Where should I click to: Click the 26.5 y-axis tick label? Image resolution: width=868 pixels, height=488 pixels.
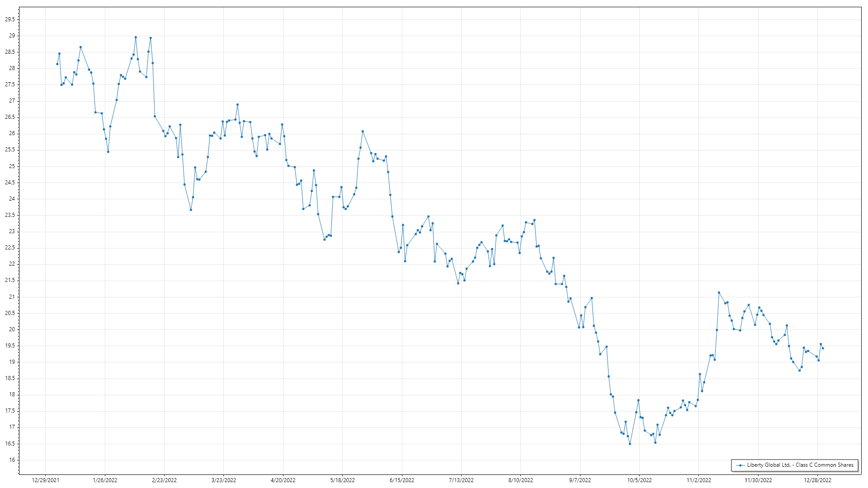pyautogui.click(x=9, y=117)
